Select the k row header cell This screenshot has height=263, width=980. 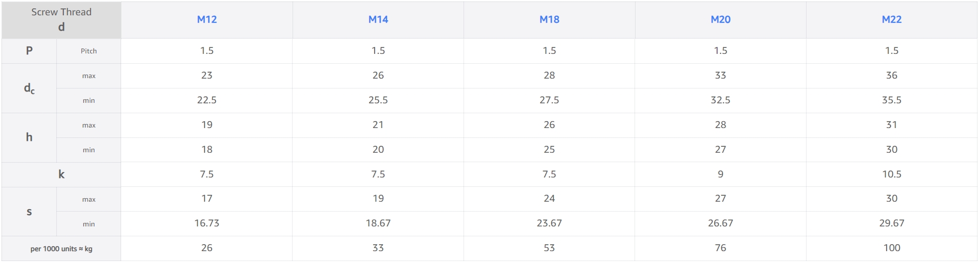coord(61,175)
